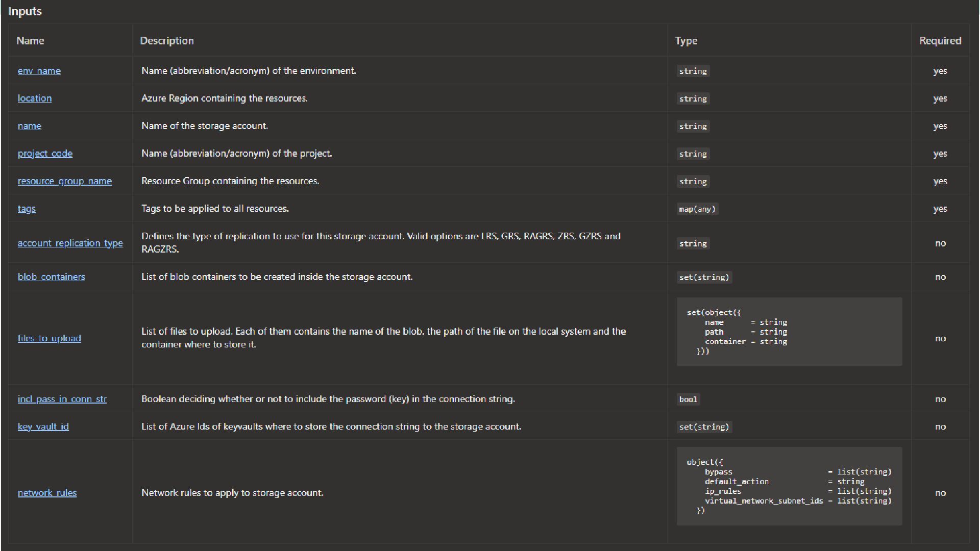Click the Required column header
980x551 pixels.
click(x=940, y=41)
